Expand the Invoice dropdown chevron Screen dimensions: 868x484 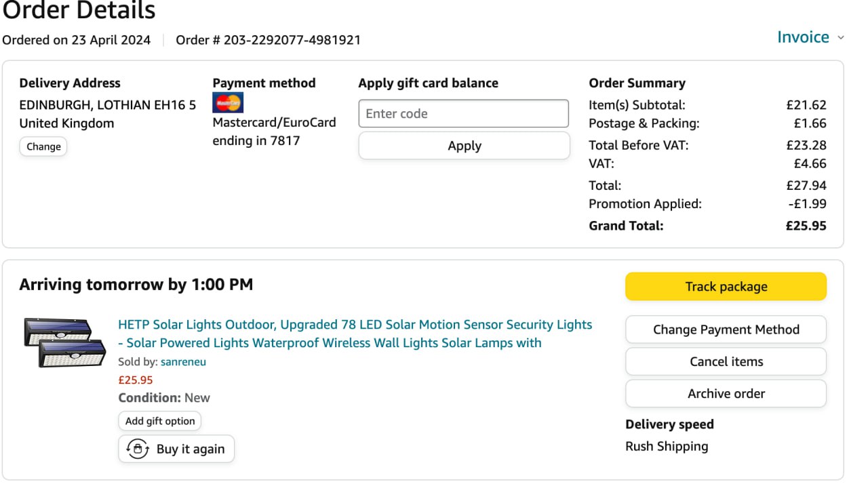(841, 38)
